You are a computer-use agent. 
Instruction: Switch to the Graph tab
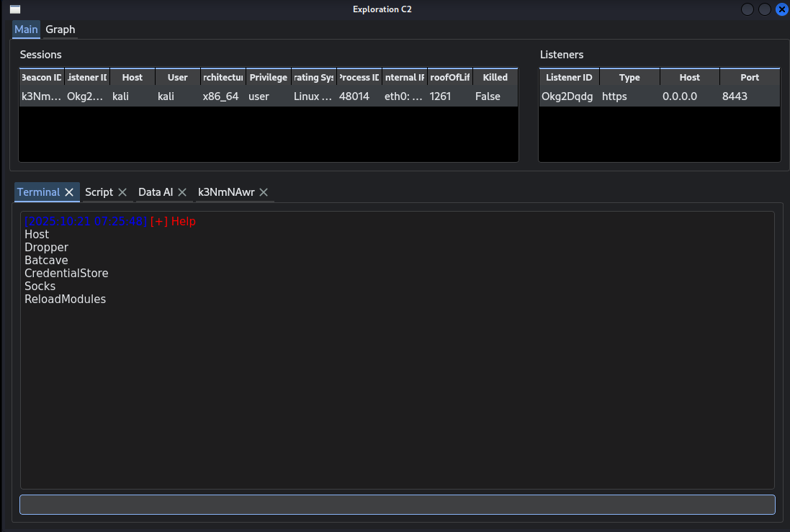(x=60, y=30)
